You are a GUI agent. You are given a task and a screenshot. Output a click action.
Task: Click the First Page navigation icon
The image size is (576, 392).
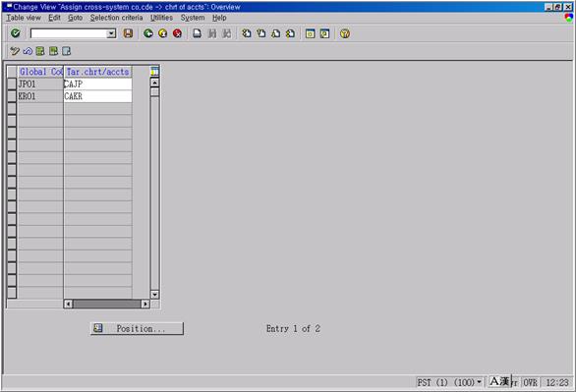pyautogui.click(x=247, y=33)
